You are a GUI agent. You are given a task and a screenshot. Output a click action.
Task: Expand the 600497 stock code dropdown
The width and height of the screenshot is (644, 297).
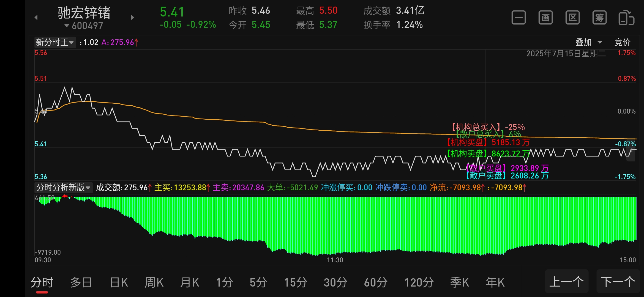tap(84, 26)
